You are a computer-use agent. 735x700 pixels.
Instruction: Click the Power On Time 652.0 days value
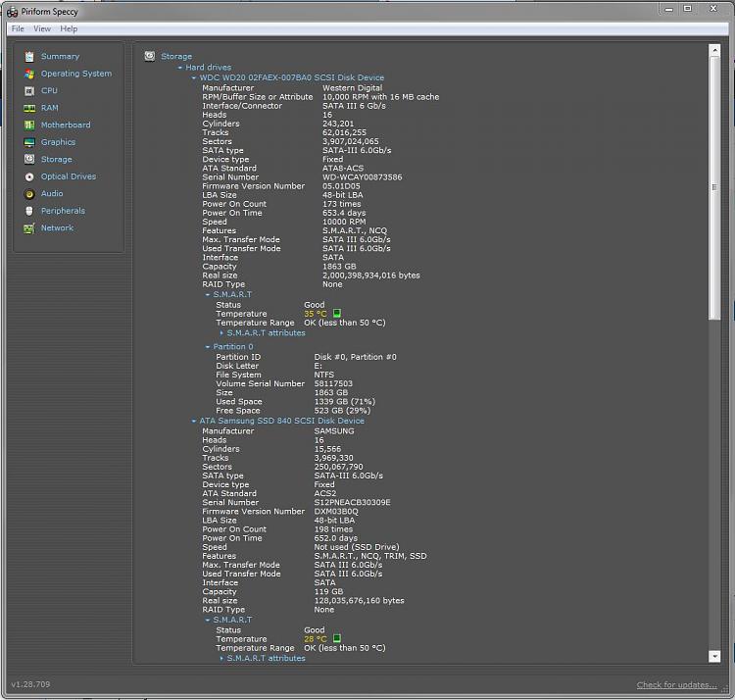[335, 538]
